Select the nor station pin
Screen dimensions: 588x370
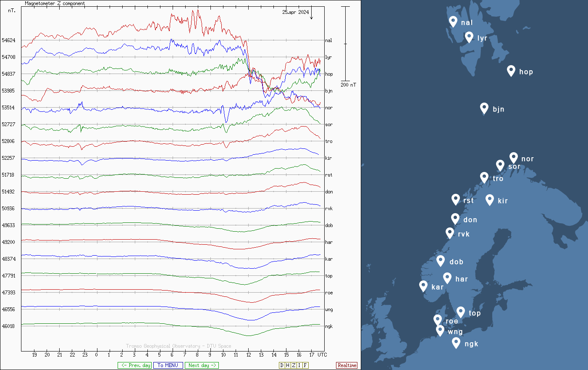coord(513,157)
